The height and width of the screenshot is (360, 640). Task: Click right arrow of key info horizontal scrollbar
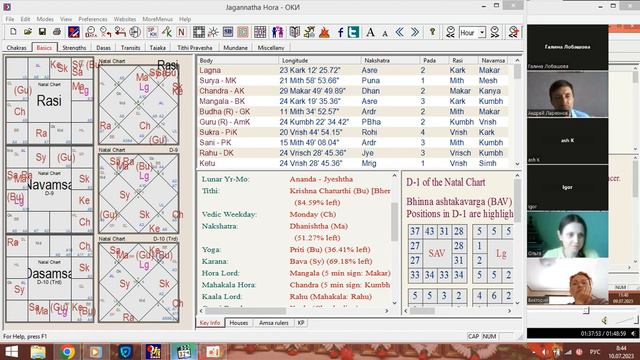click(x=387, y=311)
